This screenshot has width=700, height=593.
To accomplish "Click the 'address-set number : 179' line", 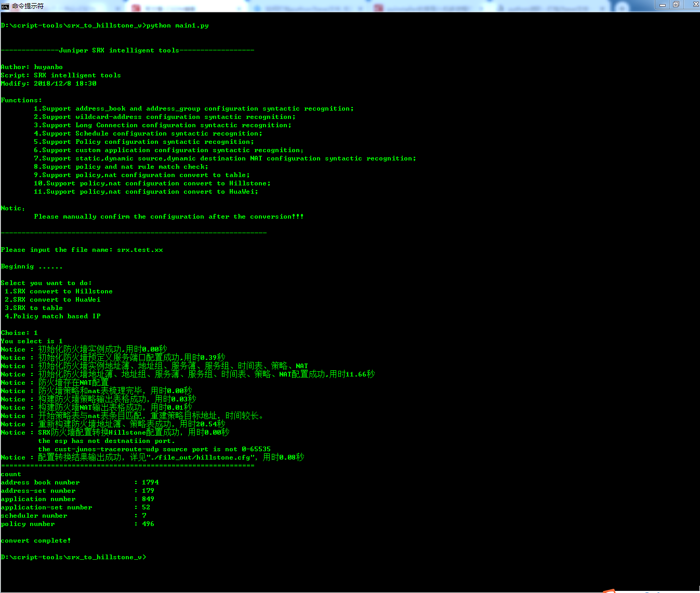I will [77, 491].
